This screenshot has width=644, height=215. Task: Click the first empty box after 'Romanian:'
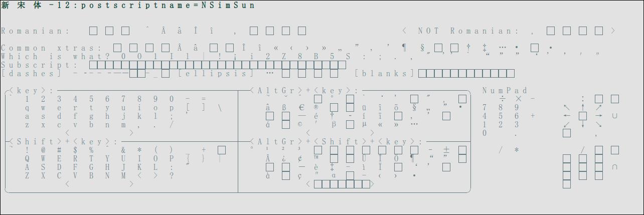tap(93, 31)
